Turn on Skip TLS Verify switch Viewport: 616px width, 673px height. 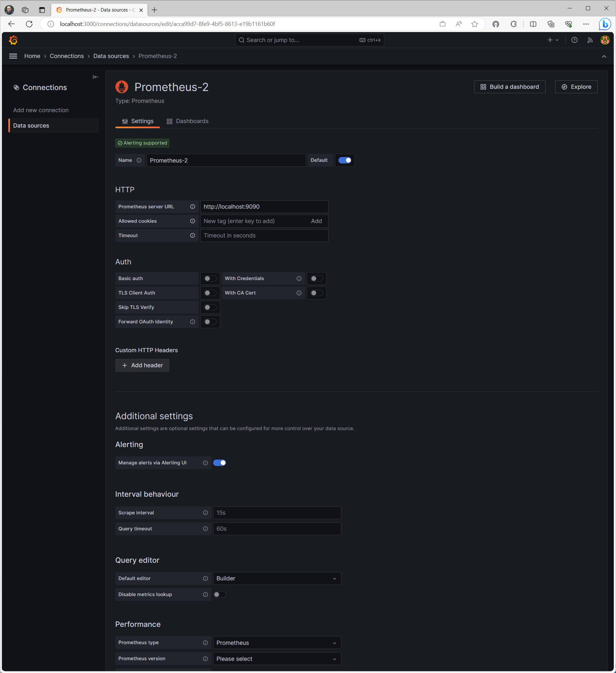pos(210,307)
